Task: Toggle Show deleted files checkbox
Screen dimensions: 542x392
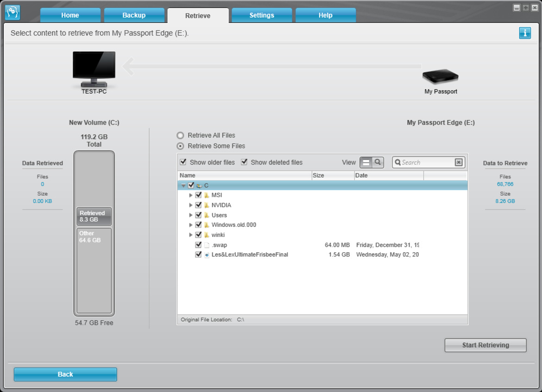Action: point(244,162)
